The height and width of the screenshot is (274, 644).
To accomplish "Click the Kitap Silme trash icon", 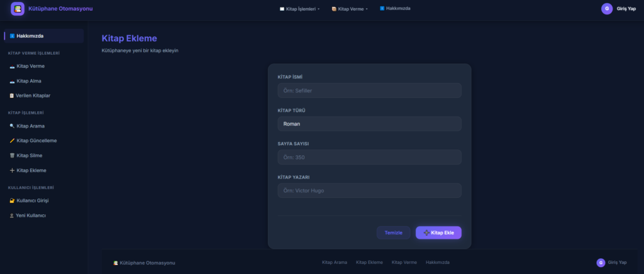I will [x=12, y=155].
